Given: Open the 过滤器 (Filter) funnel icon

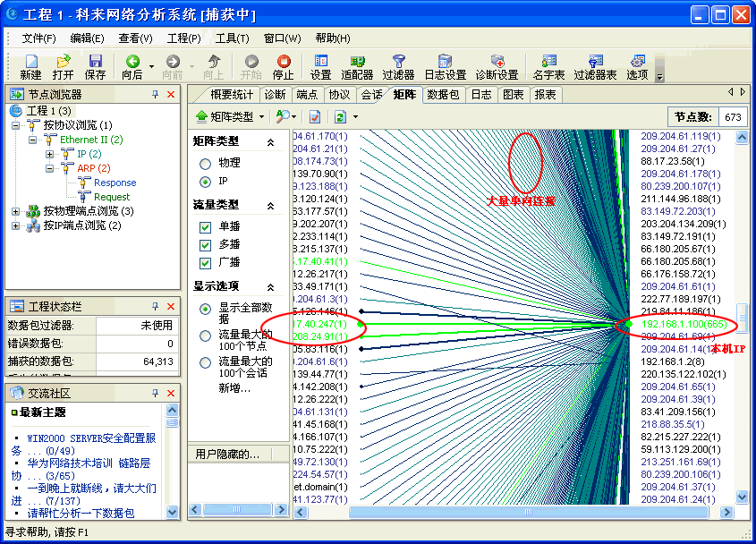Looking at the screenshot, I should click(398, 62).
